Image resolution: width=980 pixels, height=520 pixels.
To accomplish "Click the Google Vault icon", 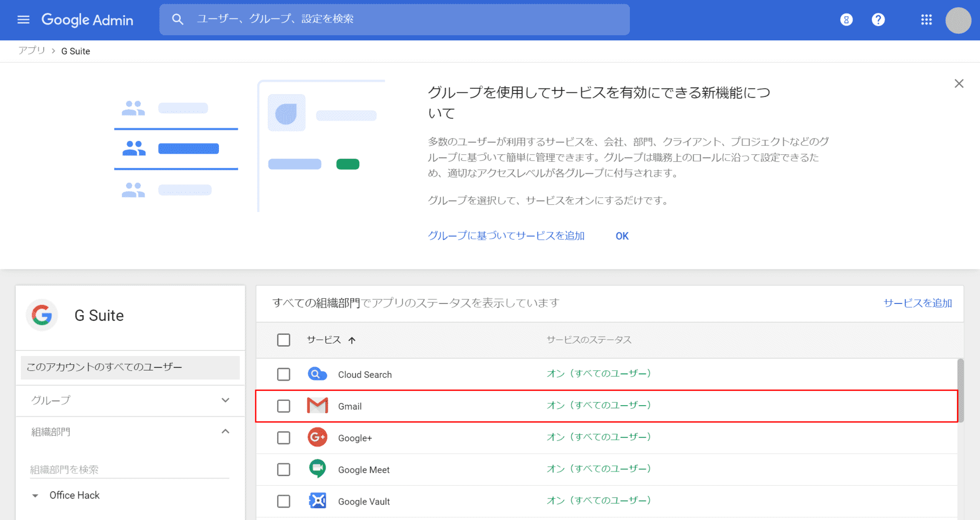I will [317, 501].
